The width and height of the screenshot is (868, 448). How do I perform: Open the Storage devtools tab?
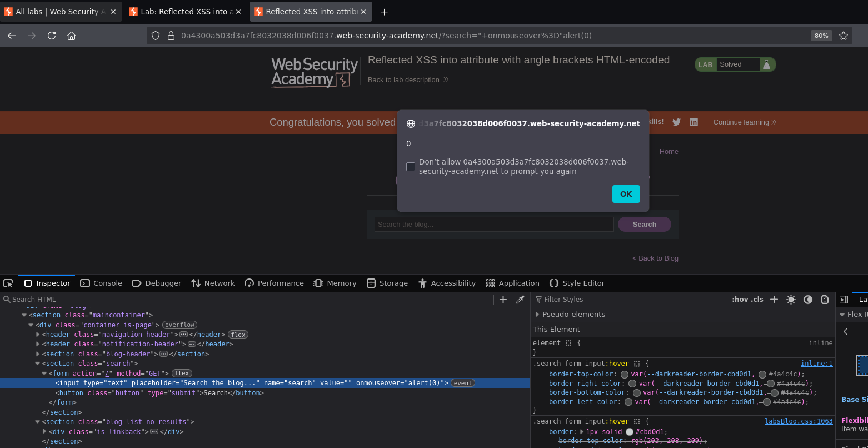tap(387, 283)
